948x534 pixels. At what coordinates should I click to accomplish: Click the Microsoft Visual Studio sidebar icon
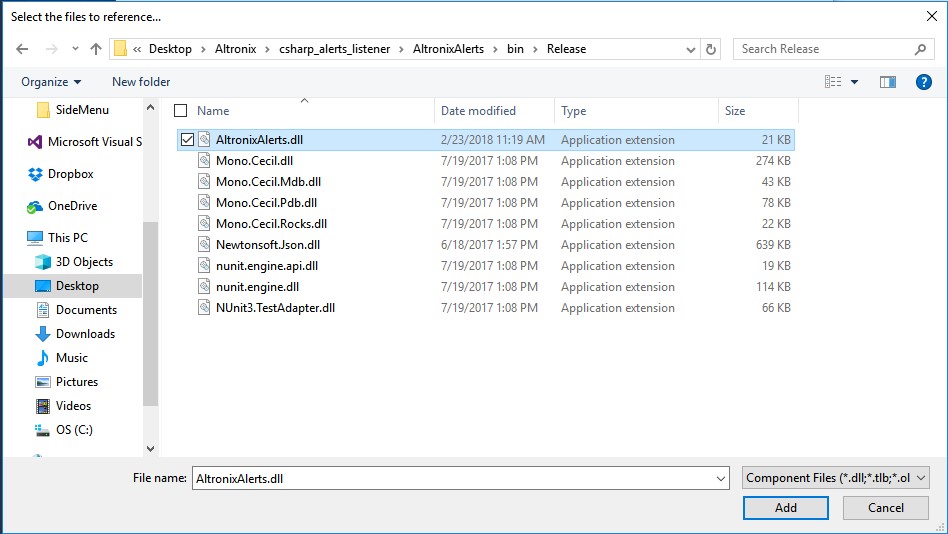click(x=35, y=142)
